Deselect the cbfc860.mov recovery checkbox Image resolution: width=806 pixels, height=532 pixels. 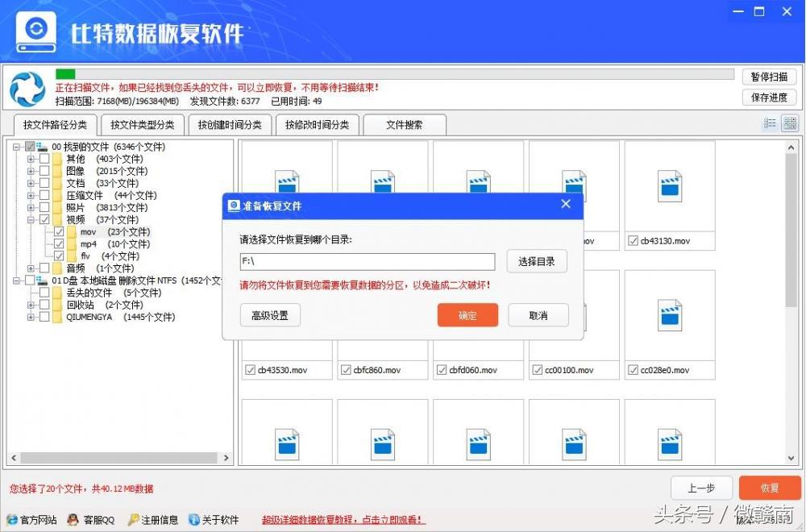(347, 370)
